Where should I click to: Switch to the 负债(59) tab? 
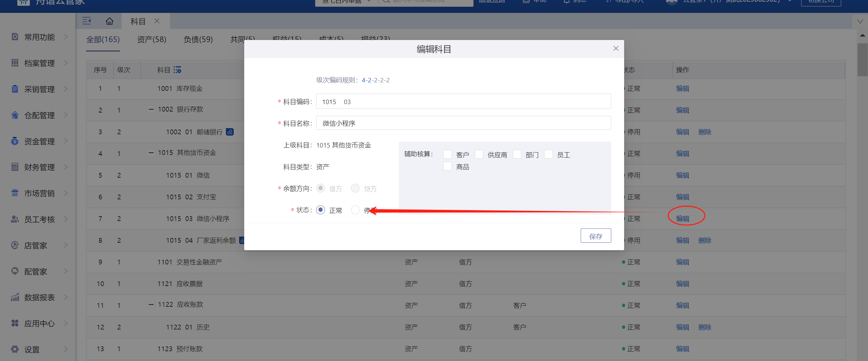pyautogui.click(x=198, y=40)
